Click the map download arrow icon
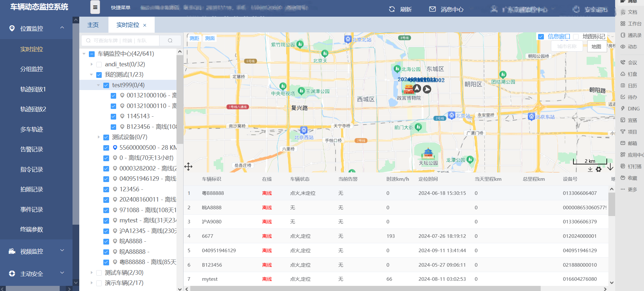 (x=590, y=170)
